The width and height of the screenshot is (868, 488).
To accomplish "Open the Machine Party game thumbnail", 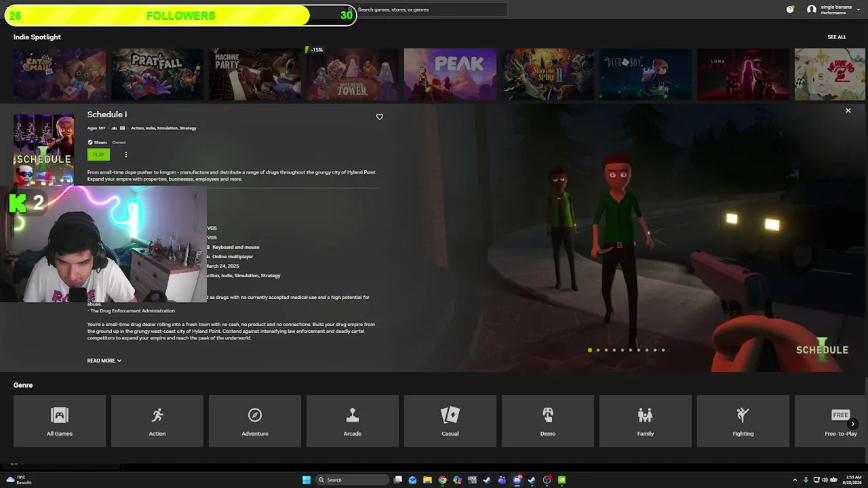I will (255, 75).
